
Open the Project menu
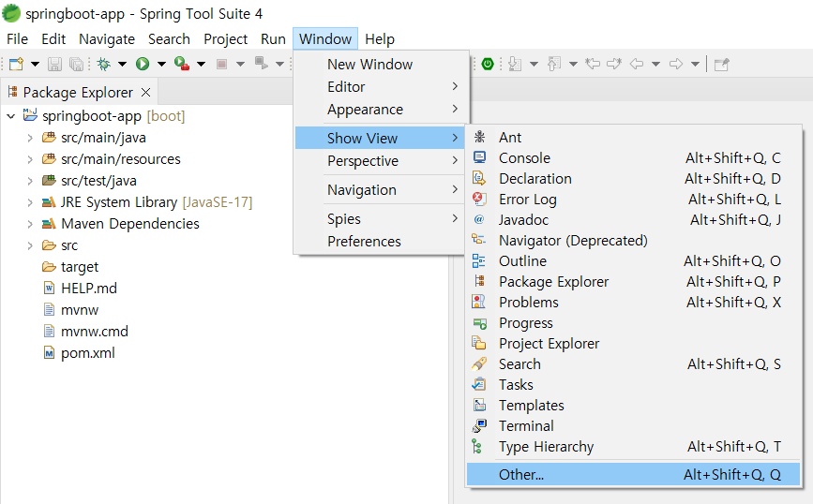pyautogui.click(x=226, y=38)
